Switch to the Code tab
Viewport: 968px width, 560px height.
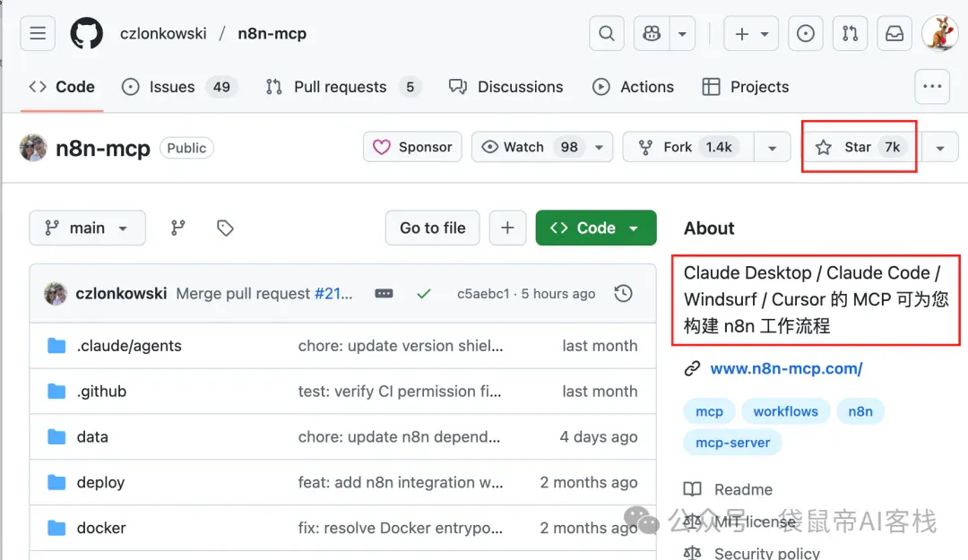[62, 87]
